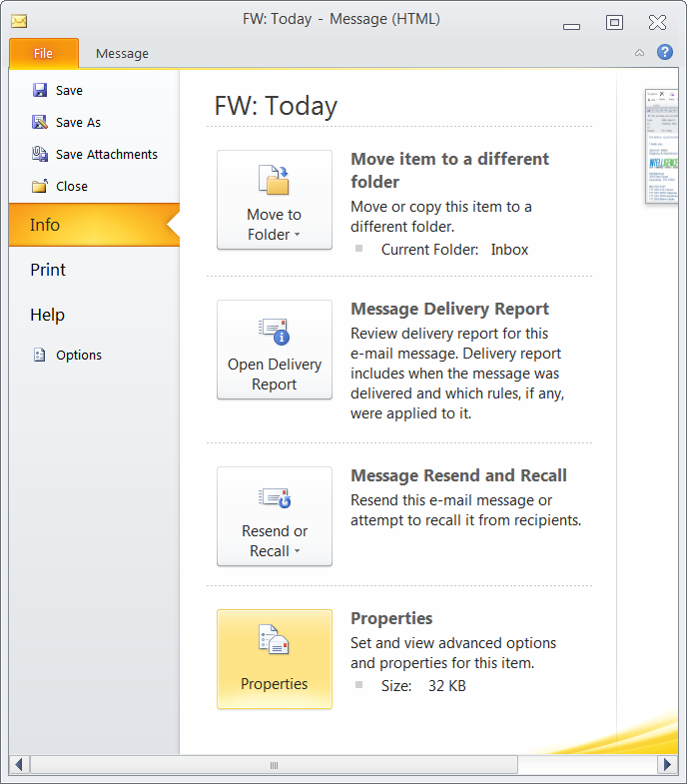
Task: Click the Options icon in sidebar
Action: point(40,355)
